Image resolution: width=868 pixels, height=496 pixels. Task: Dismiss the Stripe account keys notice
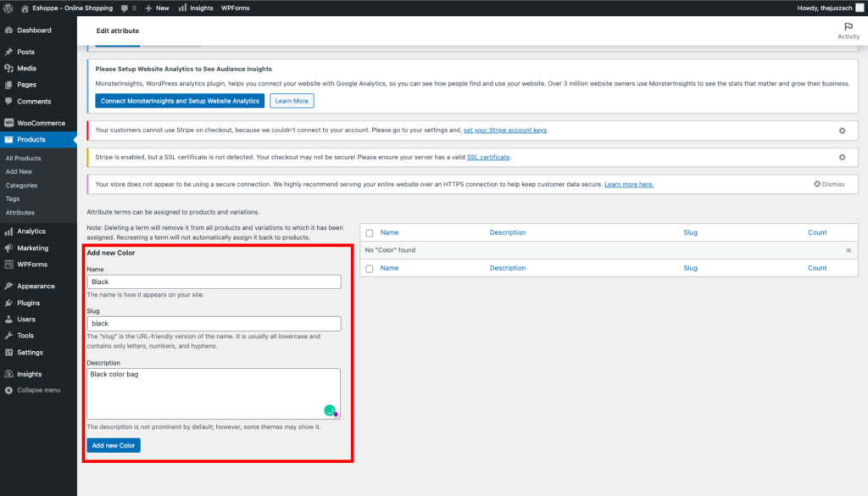click(x=842, y=131)
